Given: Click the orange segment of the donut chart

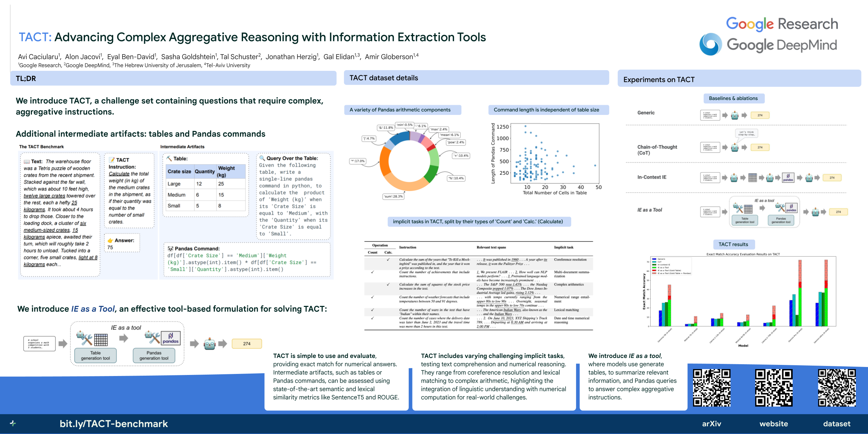Looking at the screenshot, I should click(x=385, y=161).
